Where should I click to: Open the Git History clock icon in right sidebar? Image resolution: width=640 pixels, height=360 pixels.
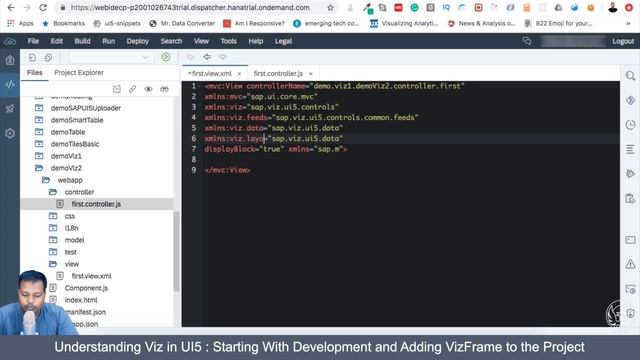click(x=630, y=125)
